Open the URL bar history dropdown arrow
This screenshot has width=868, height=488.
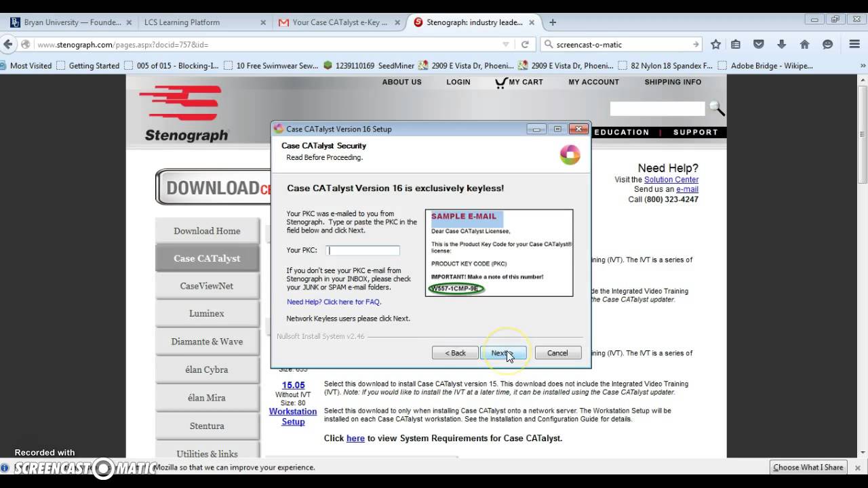click(x=506, y=44)
